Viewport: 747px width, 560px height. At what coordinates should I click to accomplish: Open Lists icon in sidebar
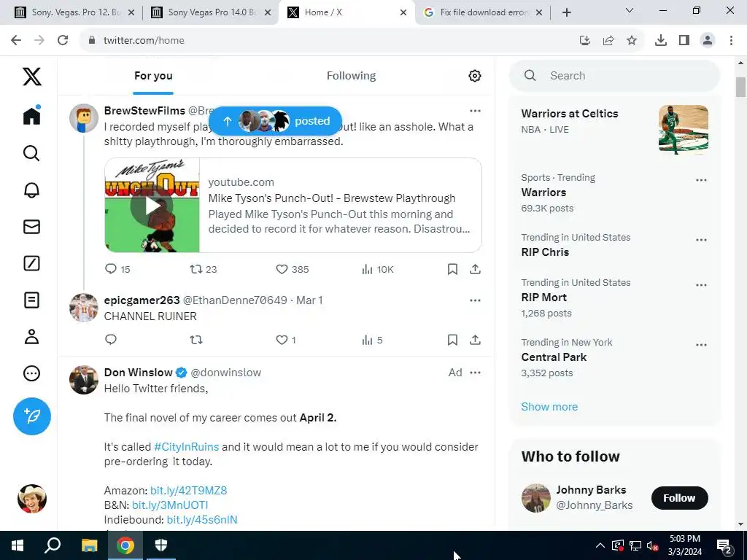click(x=31, y=300)
